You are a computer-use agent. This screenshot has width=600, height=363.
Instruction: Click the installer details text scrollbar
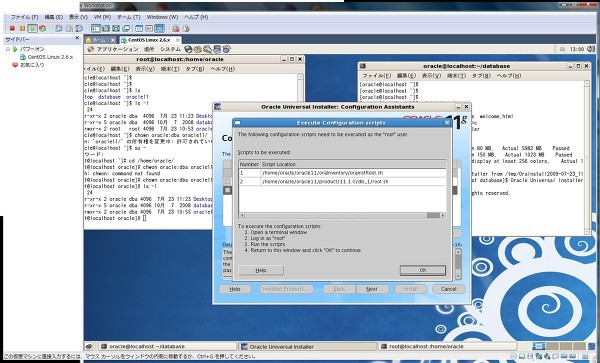point(458,264)
